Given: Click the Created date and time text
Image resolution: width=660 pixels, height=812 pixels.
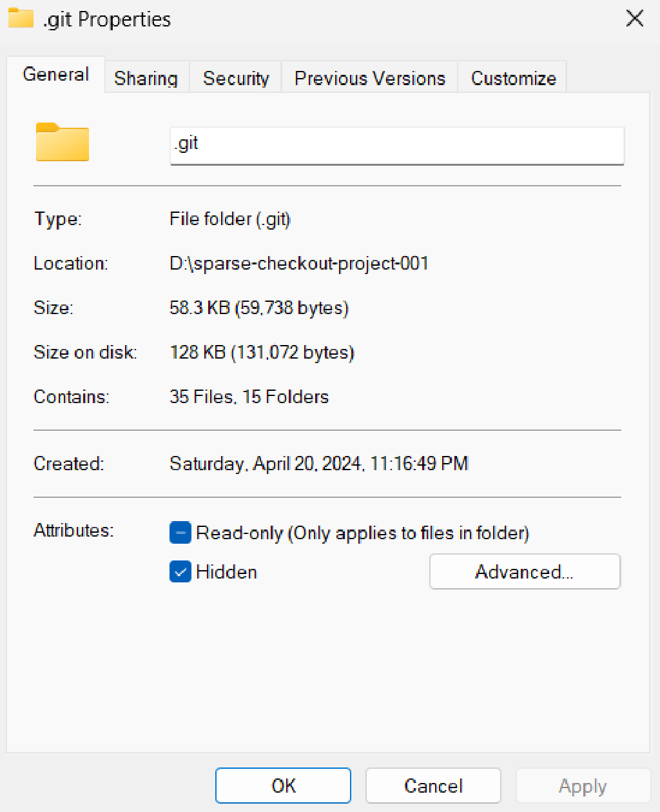Looking at the screenshot, I should pos(319,464).
